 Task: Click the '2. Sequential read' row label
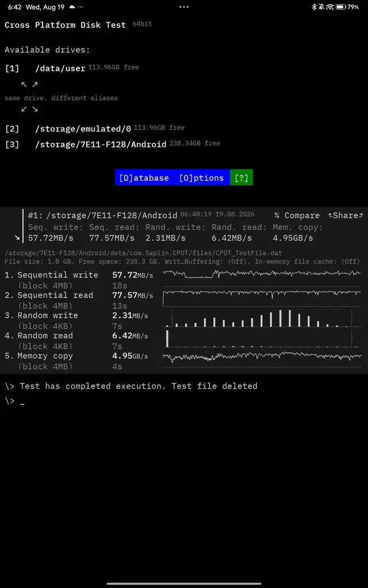[49, 296]
